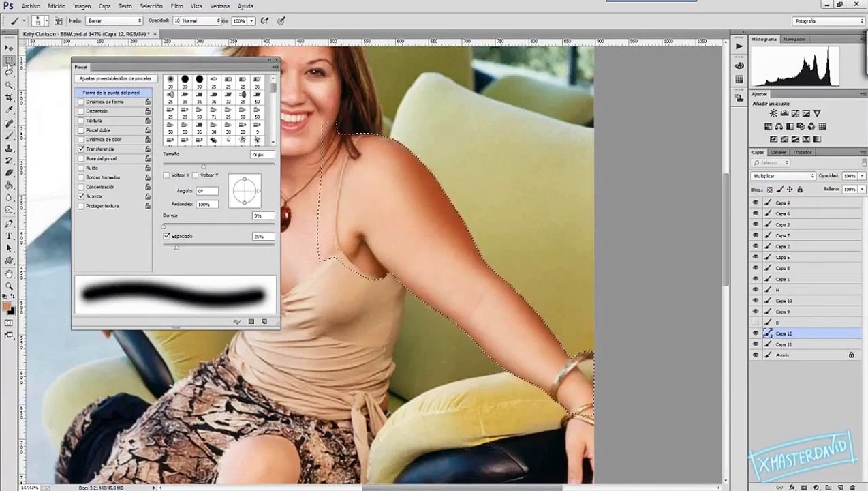Click the Redondez input field
The height and width of the screenshot is (491, 868).
click(x=207, y=205)
